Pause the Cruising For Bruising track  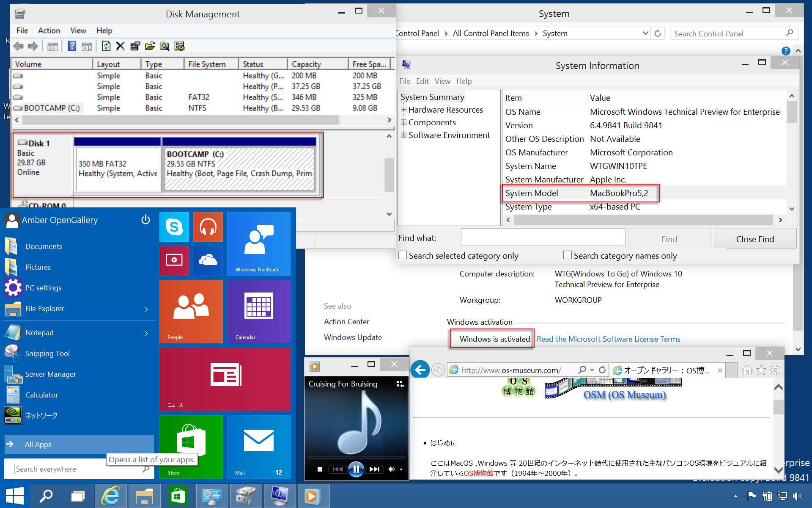pyautogui.click(x=356, y=469)
